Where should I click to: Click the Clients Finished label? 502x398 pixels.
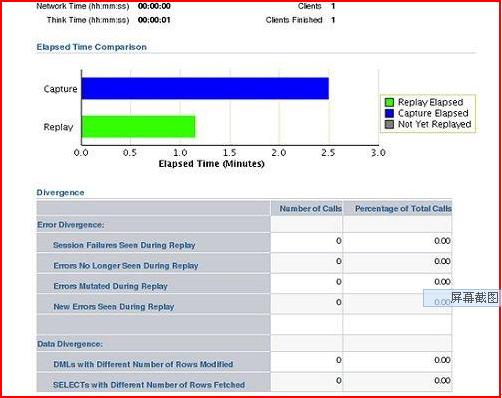[x=294, y=20]
